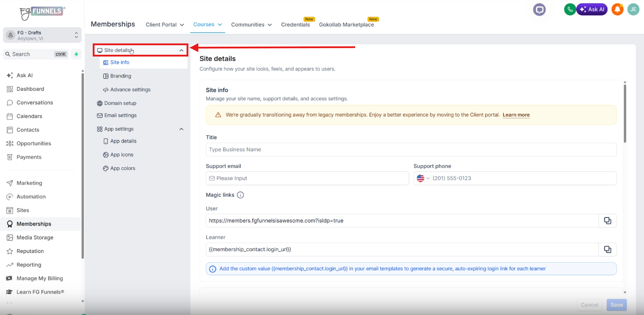
Task: Open the phone country flag dropdown
Action: click(423, 178)
